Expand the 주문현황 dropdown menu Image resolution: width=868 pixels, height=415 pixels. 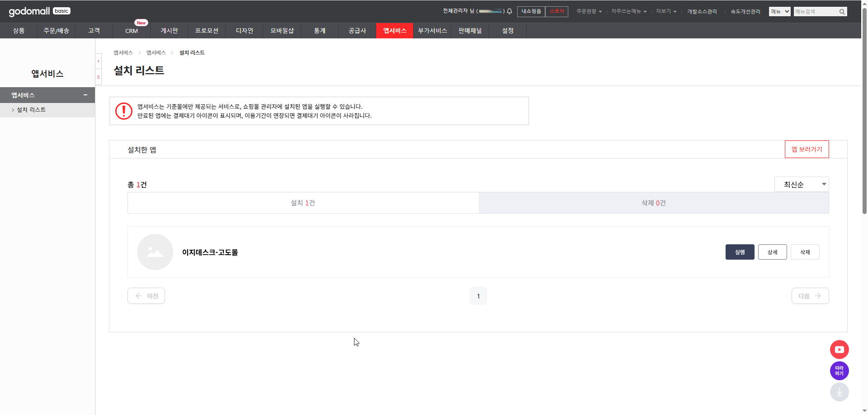(589, 11)
